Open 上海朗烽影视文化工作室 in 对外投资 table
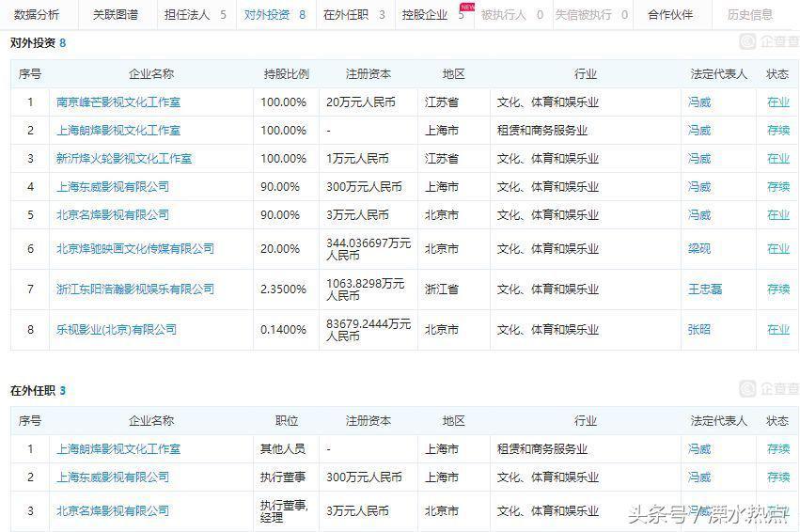This screenshot has width=800, height=532. point(118,130)
